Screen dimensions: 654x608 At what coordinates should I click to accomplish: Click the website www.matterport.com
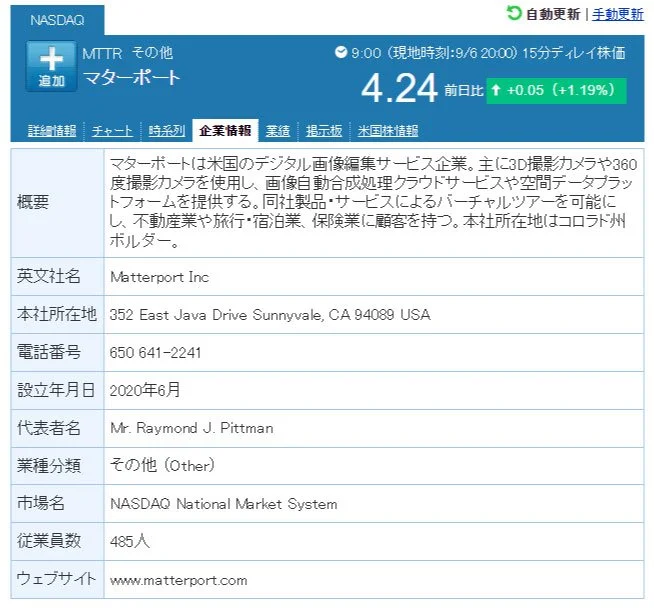[179, 580]
